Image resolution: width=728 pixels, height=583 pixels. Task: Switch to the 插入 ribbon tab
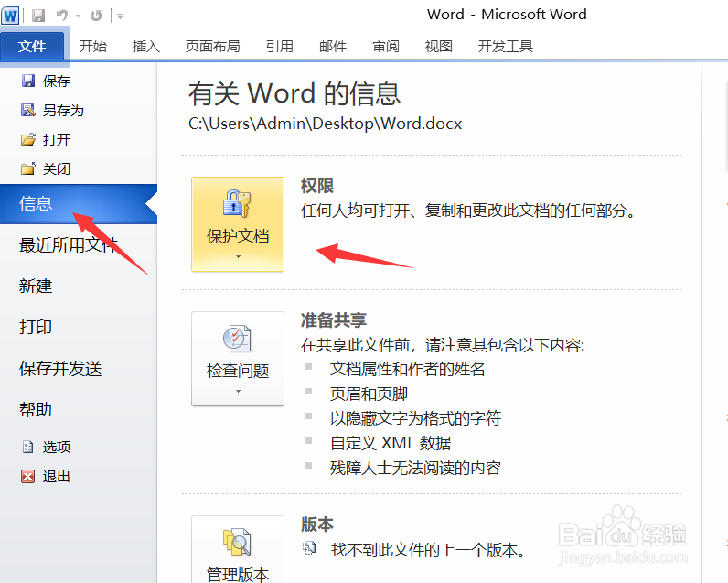(x=145, y=46)
